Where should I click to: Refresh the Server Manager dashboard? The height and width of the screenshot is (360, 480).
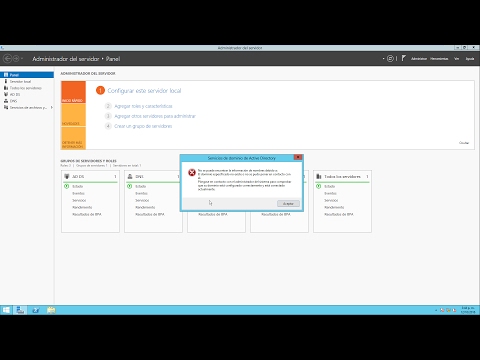[390, 59]
